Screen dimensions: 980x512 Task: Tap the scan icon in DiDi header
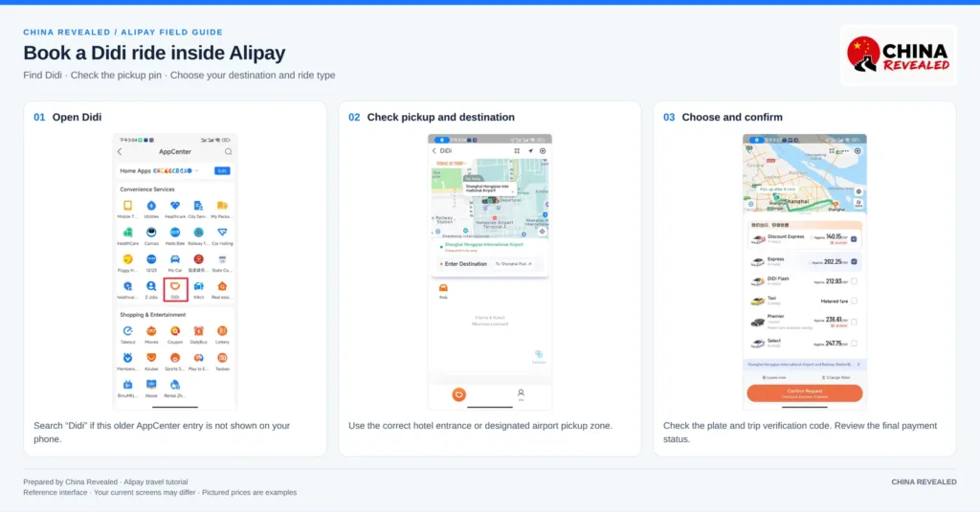click(517, 150)
